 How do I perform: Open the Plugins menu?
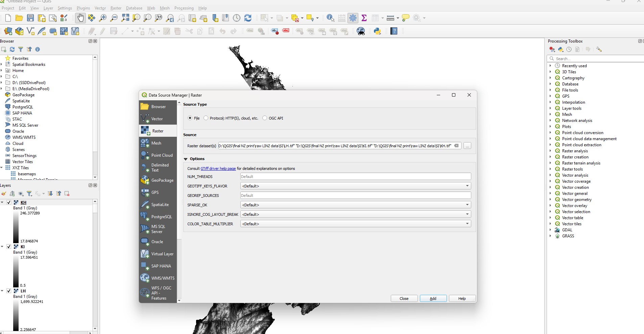tap(83, 8)
